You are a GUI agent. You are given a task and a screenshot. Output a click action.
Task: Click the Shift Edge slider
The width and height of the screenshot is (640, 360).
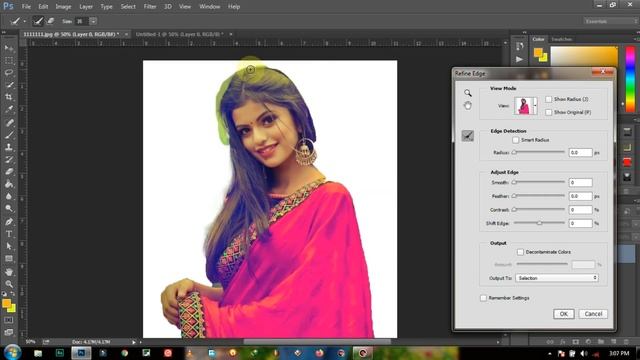pyautogui.click(x=539, y=223)
